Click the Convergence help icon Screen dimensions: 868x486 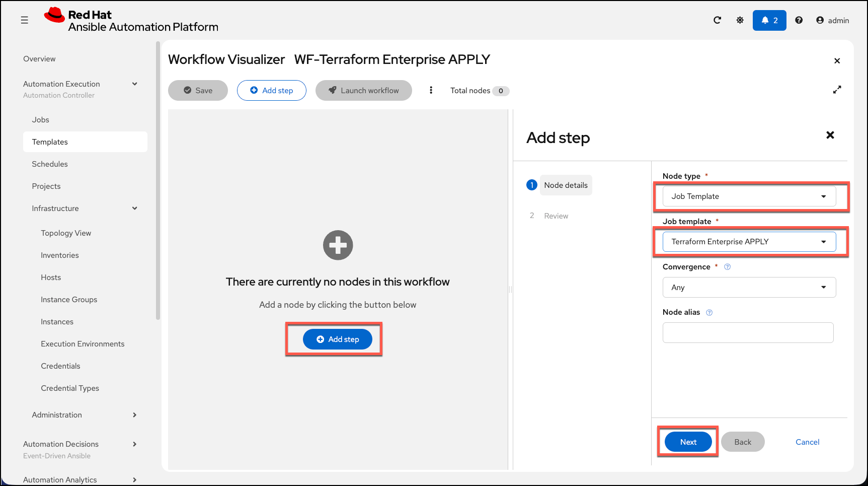[727, 267]
